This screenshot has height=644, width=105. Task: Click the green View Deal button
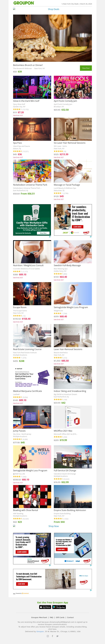(86, 68)
